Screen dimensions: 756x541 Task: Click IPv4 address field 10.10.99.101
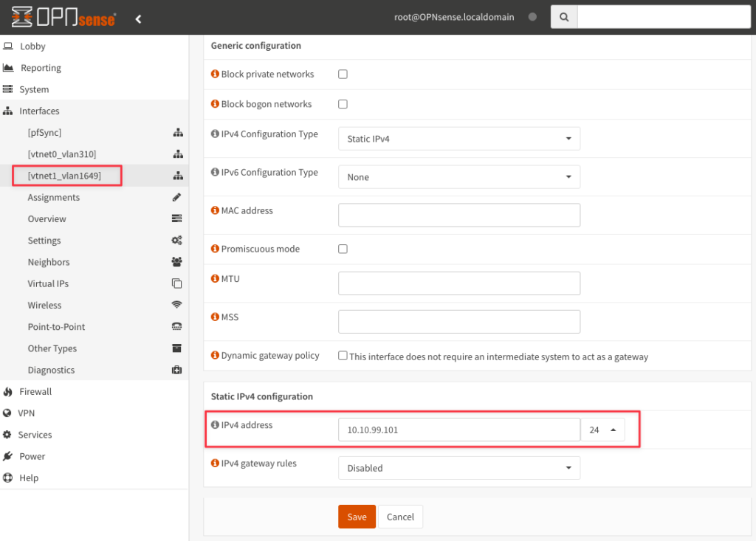(x=459, y=430)
